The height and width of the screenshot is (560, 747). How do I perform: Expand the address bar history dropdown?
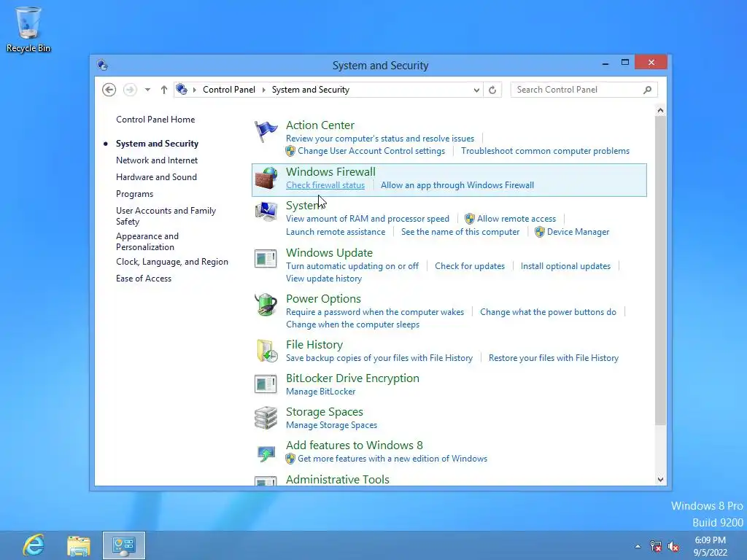tap(476, 90)
